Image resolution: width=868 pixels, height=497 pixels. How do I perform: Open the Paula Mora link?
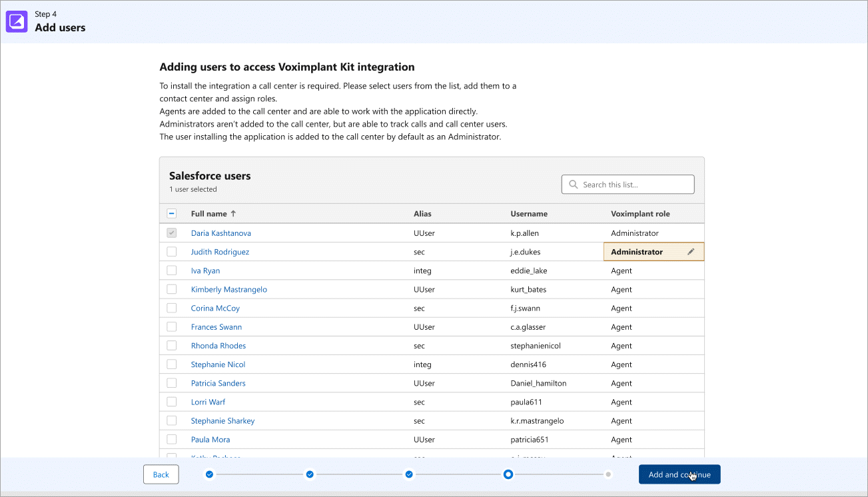(211, 439)
